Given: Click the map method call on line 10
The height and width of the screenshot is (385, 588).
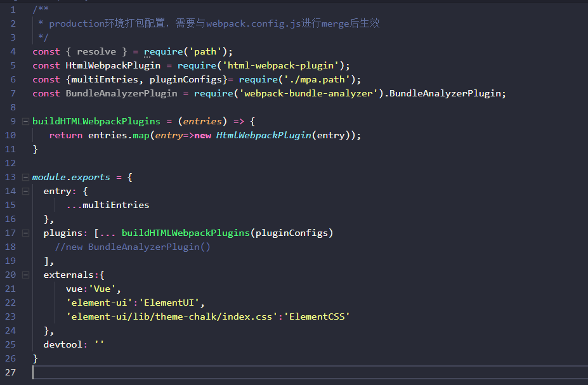Looking at the screenshot, I should pos(141,135).
